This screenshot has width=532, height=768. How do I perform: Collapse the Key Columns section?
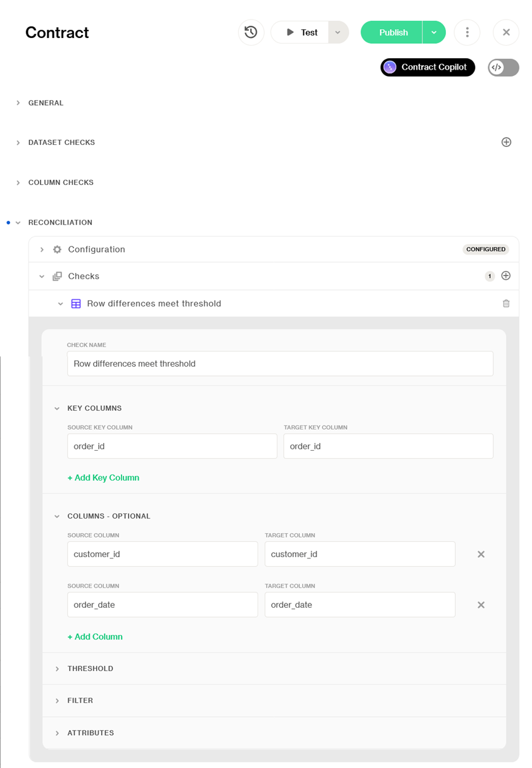coord(57,408)
